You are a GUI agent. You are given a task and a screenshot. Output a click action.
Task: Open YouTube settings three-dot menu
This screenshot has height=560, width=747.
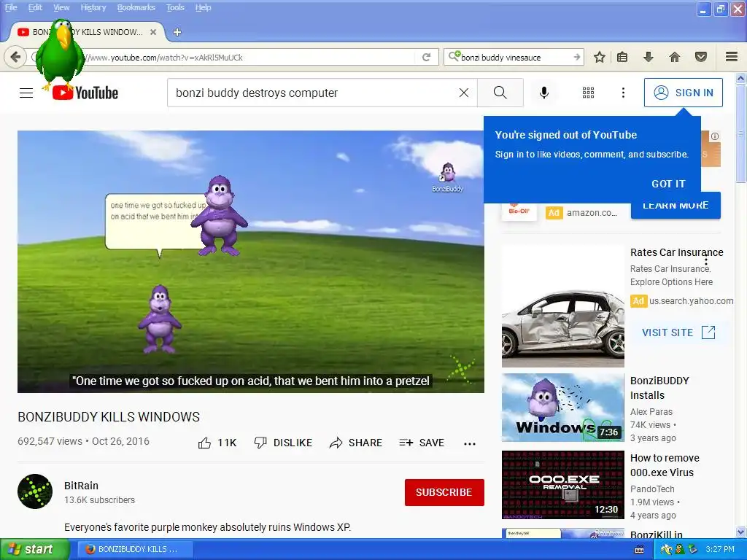[623, 93]
